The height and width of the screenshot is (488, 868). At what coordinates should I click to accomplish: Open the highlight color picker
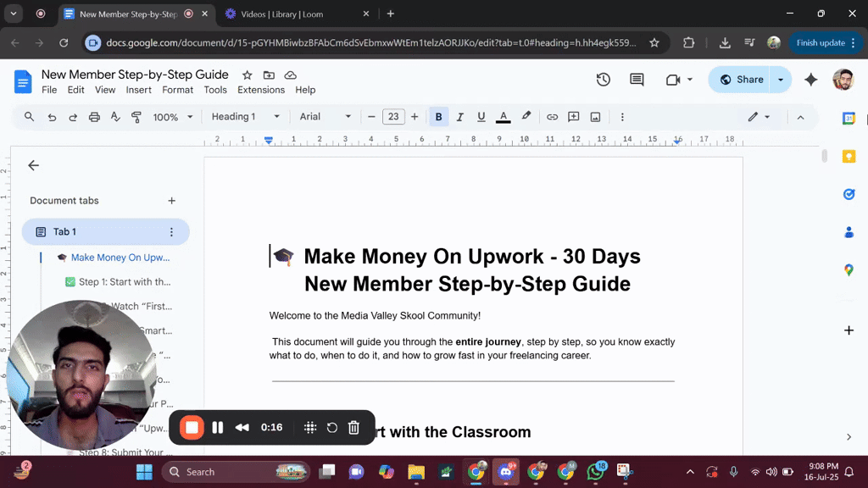point(526,117)
